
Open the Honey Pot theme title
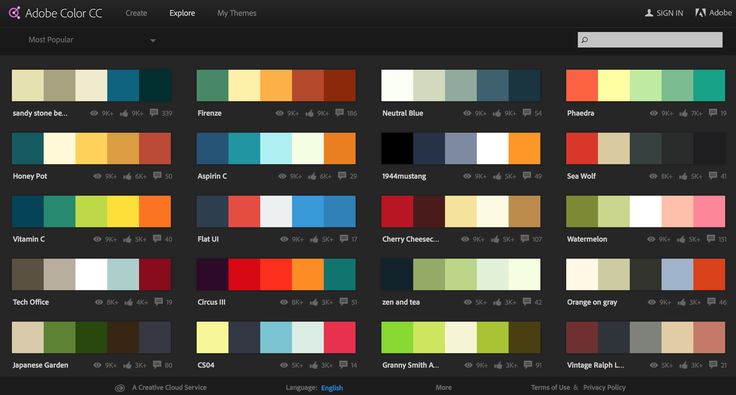pos(30,176)
